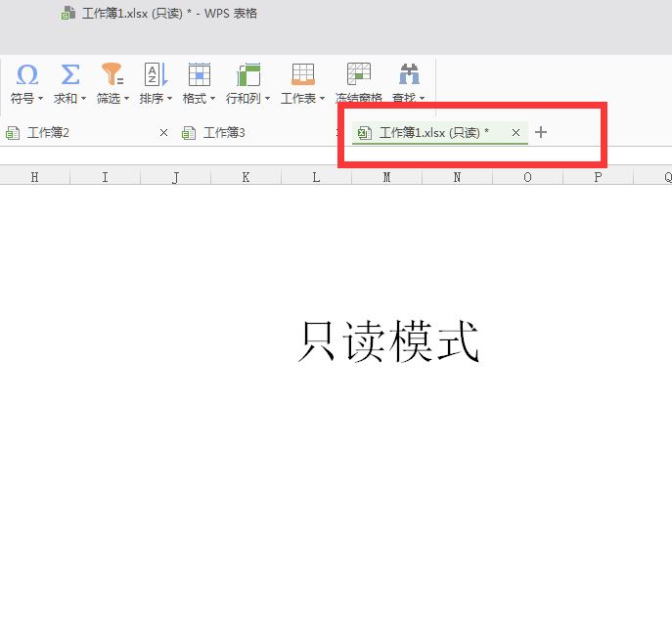Image resolution: width=672 pixels, height=629 pixels.
Task: Add a new document tab with plus
Action: [x=541, y=132]
